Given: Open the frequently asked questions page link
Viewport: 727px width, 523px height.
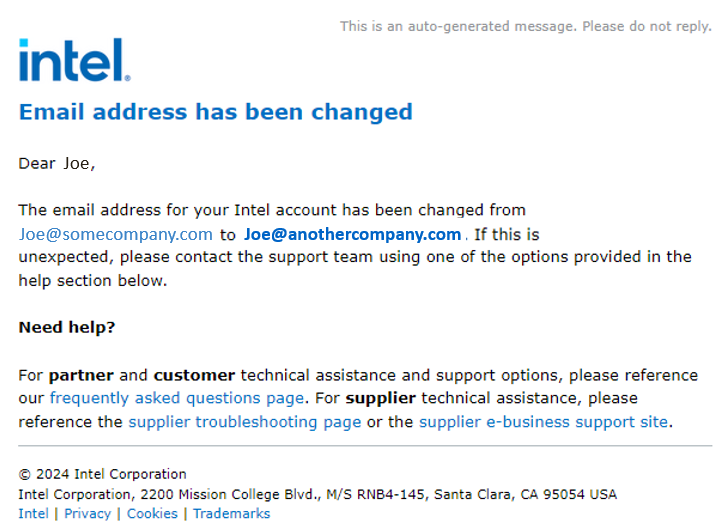Looking at the screenshot, I should [x=176, y=398].
